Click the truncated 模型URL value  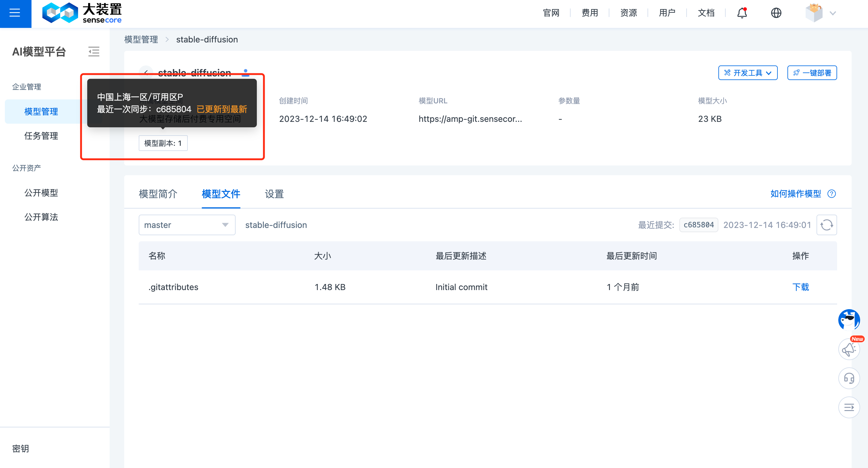pos(470,119)
